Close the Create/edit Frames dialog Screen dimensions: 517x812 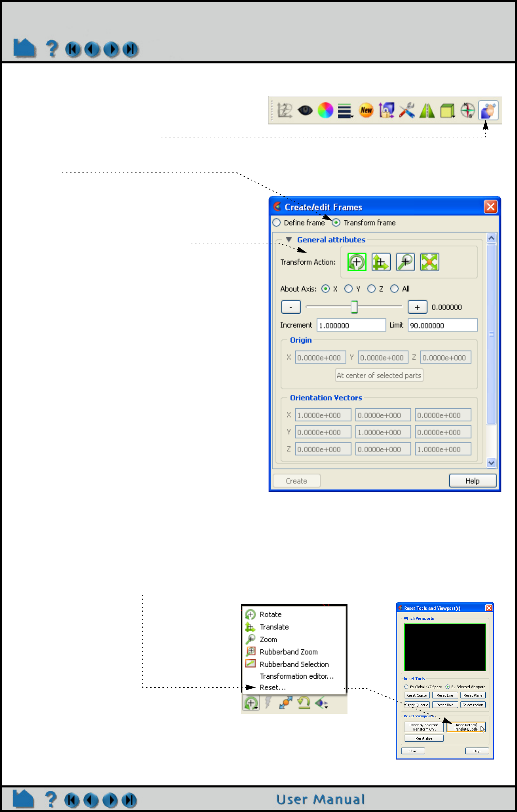tap(490, 207)
